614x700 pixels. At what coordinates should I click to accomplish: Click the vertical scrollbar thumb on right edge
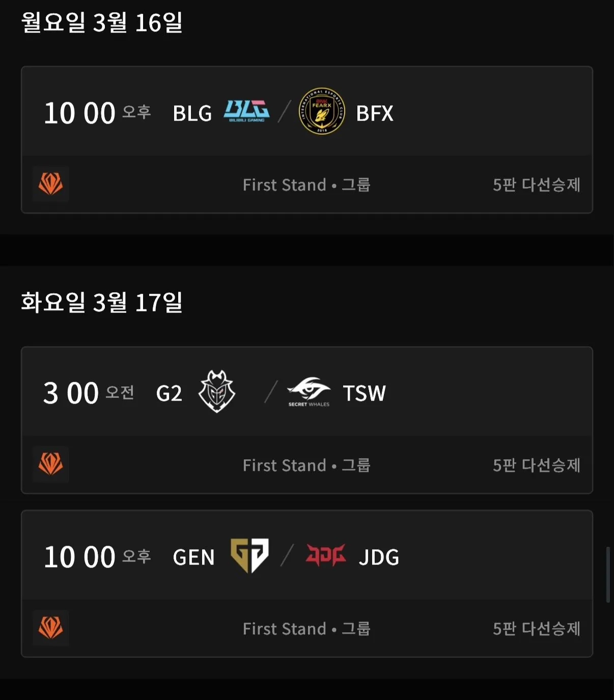click(608, 575)
